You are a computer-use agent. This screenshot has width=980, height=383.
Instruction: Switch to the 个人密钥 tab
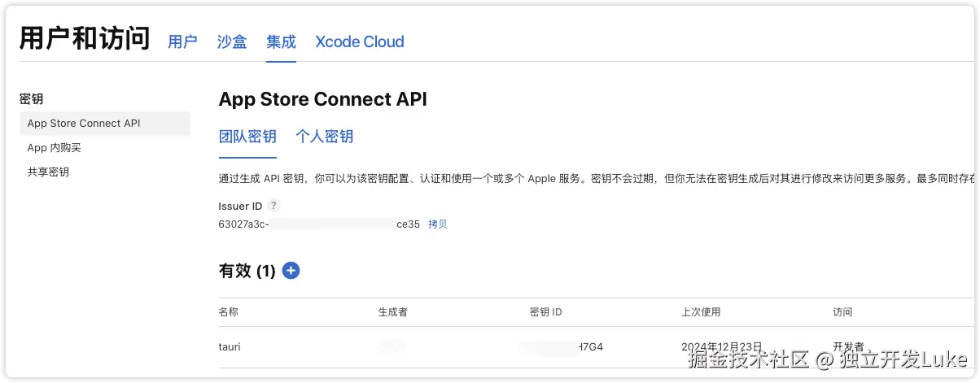(x=325, y=137)
